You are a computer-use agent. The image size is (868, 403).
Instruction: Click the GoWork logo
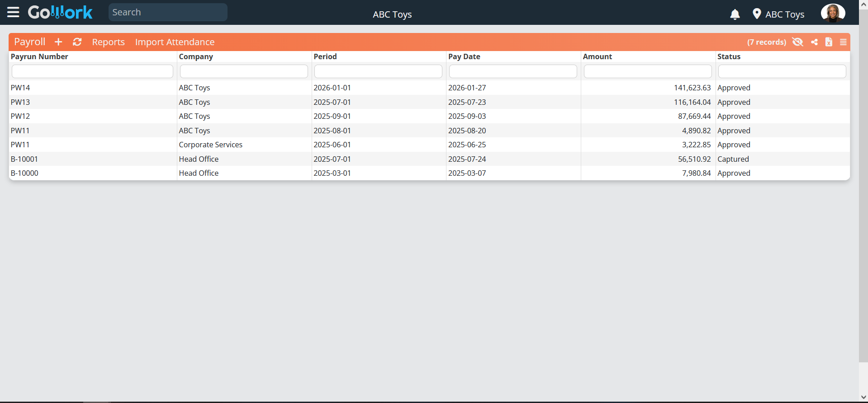(x=60, y=12)
